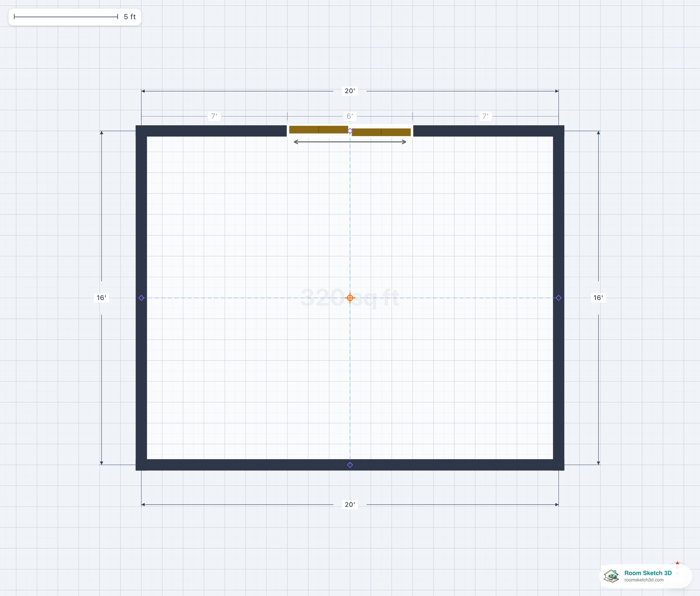
Task: Click the Room Sketch 3D title text
Action: pos(648,573)
